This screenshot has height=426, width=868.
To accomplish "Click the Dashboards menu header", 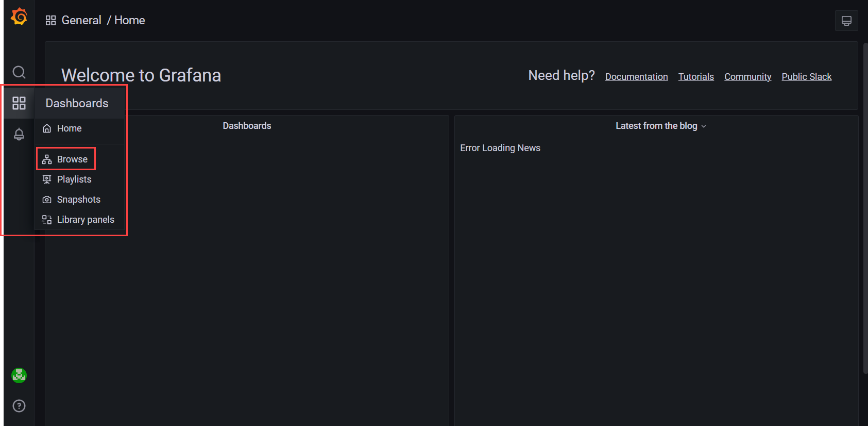I will [77, 103].
